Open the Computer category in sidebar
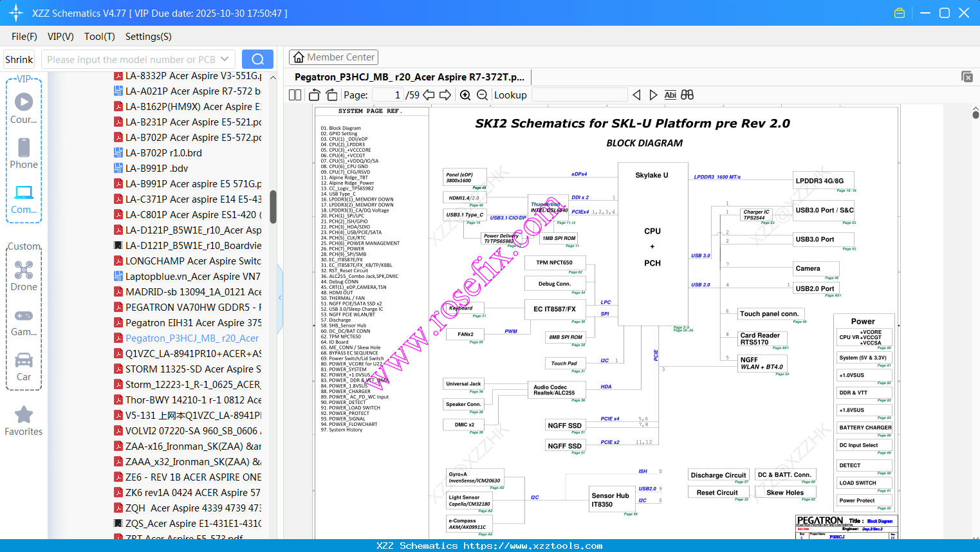 pyautogui.click(x=24, y=199)
